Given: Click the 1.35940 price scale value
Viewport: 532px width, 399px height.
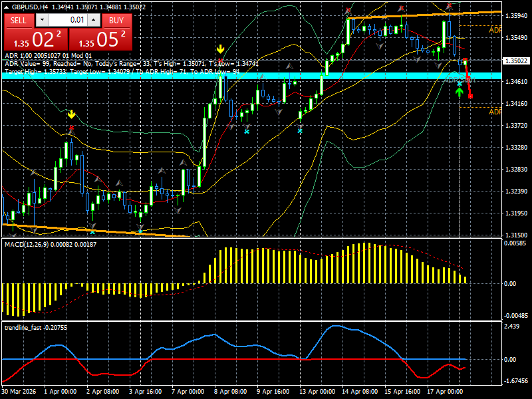Looking at the screenshot, I should click(x=517, y=15).
